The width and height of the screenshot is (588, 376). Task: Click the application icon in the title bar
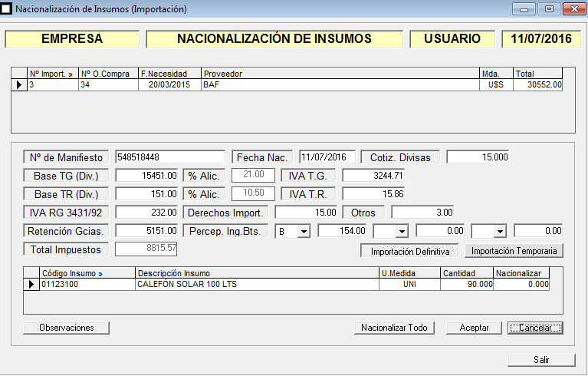point(7,10)
